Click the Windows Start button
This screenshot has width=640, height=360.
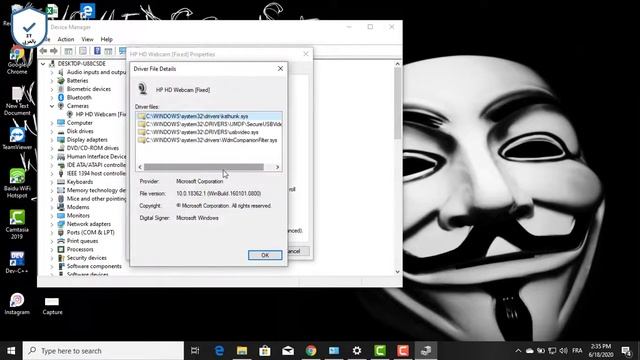11,351
